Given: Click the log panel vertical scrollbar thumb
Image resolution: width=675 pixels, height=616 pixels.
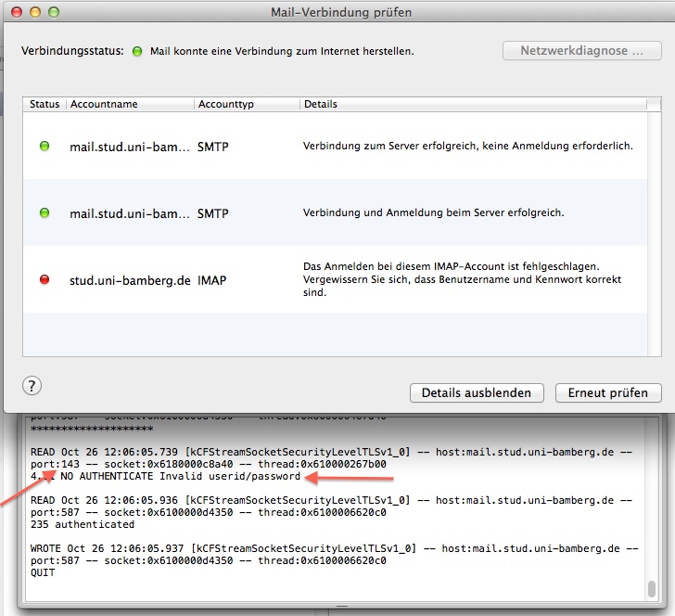Looking at the screenshot, I should click(652, 589).
